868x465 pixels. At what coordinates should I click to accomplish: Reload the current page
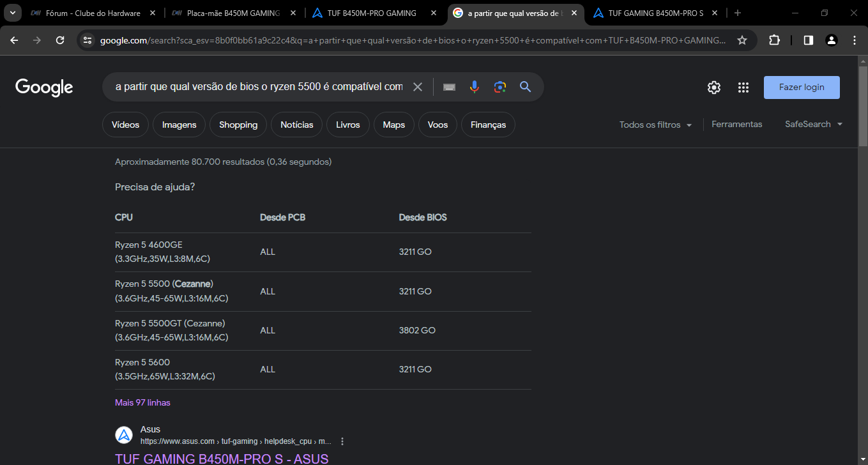[x=60, y=40]
